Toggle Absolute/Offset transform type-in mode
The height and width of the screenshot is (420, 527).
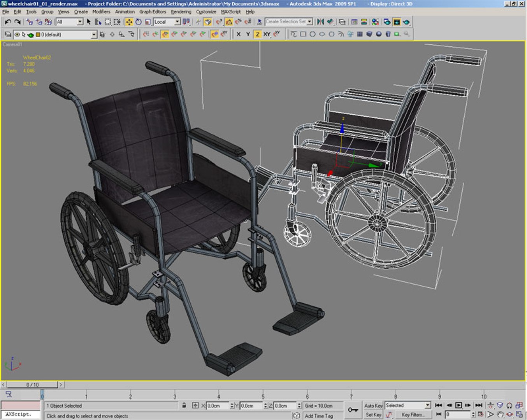[x=195, y=406]
